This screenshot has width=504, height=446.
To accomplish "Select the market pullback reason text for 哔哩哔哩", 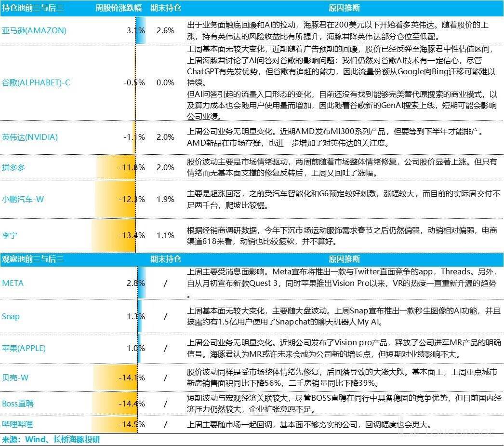I will (x=309, y=424).
